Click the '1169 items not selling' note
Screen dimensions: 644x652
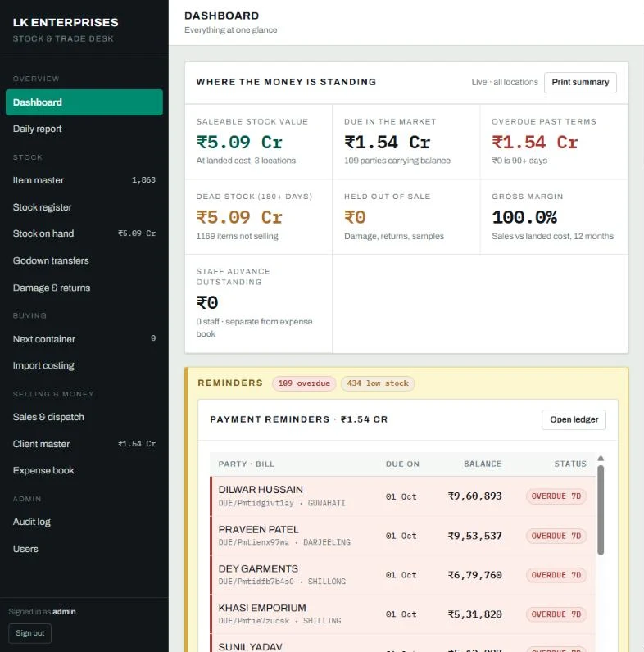237,236
